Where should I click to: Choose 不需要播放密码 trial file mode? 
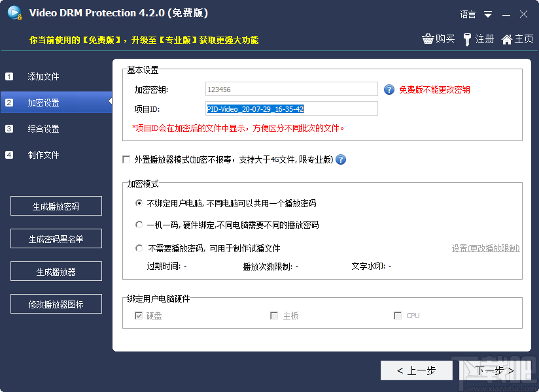pyautogui.click(x=139, y=248)
